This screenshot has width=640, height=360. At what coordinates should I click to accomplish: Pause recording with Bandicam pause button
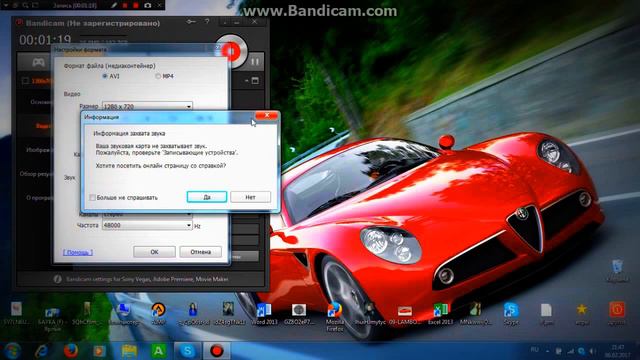click(x=255, y=62)
